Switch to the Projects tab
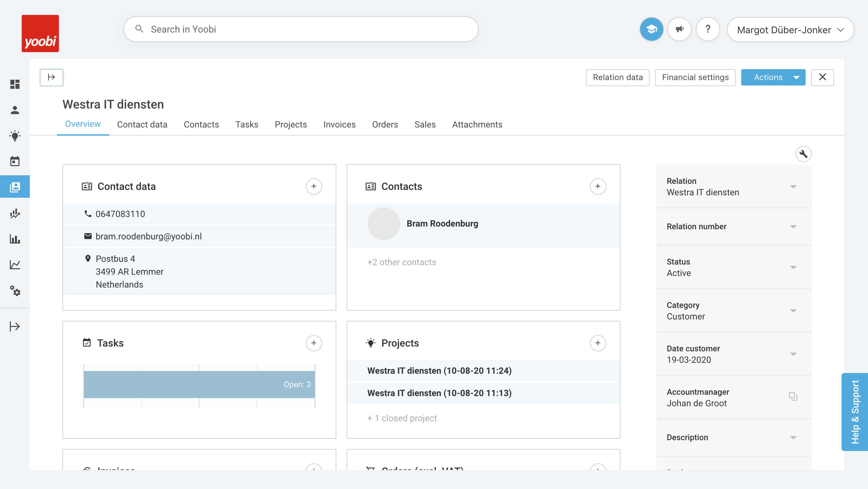Image resolution: width=868 pixels, height=489 pixels. [291, 124]
